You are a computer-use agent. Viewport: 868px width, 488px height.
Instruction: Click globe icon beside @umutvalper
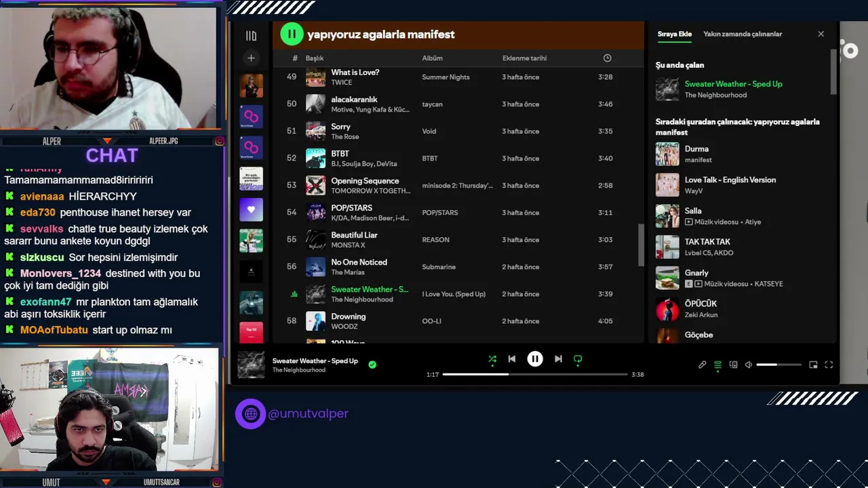250,413
